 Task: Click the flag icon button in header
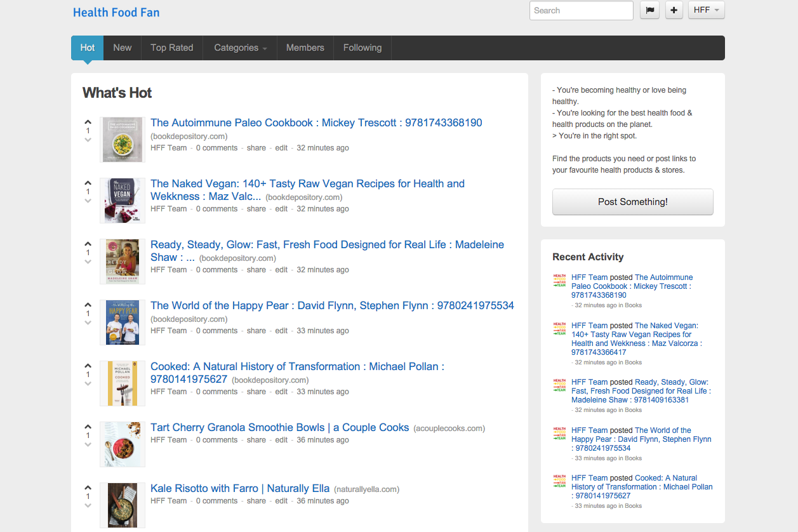click(x=649, y=10)
